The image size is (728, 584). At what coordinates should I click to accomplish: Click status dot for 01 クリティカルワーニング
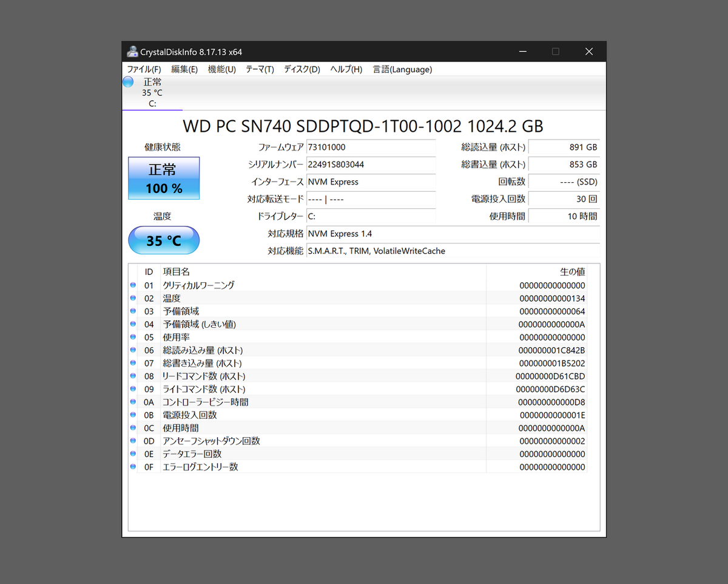(x=133, y=285)
